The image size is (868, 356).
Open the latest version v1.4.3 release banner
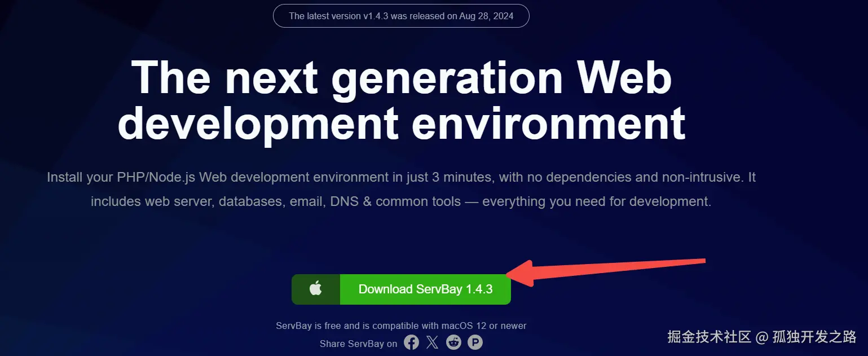401,16
